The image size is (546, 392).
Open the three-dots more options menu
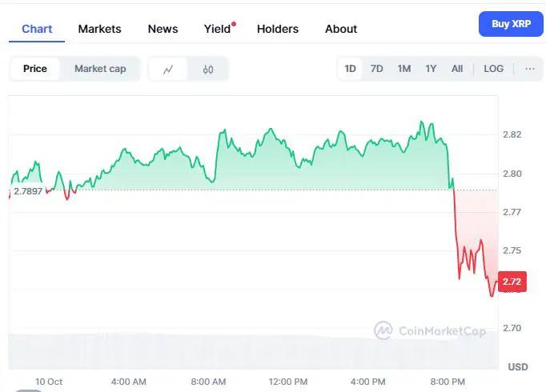(x=529, y=69)
